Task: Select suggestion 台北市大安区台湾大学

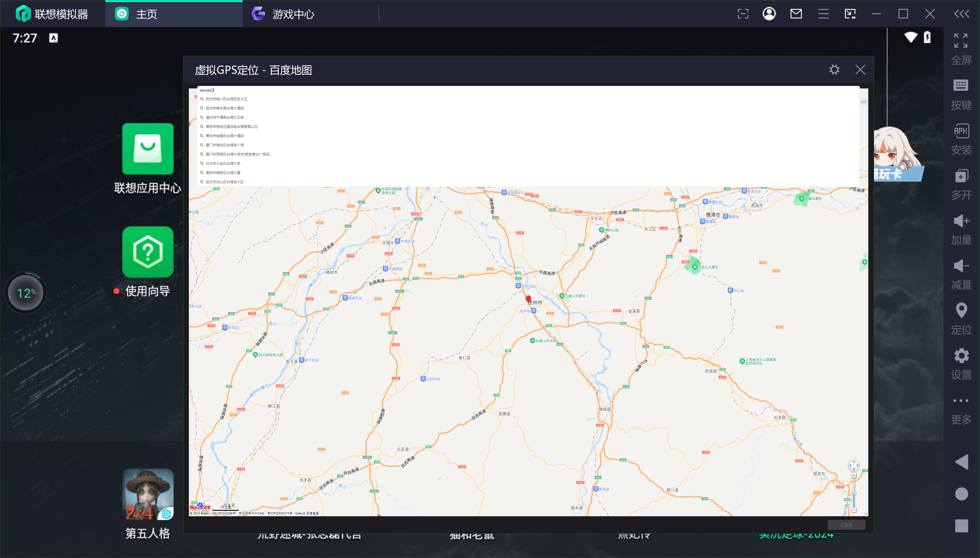Action: (x=528, y=163)
